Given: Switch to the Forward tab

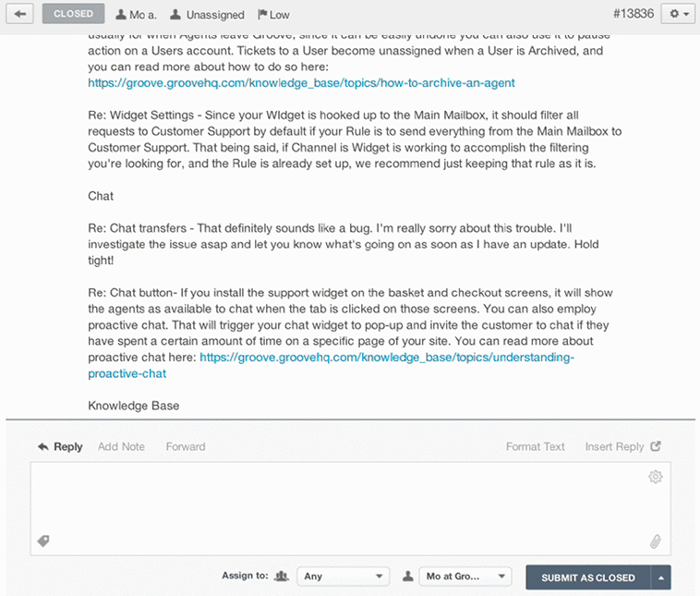Looking at the screenshot, I should point(186,446).
